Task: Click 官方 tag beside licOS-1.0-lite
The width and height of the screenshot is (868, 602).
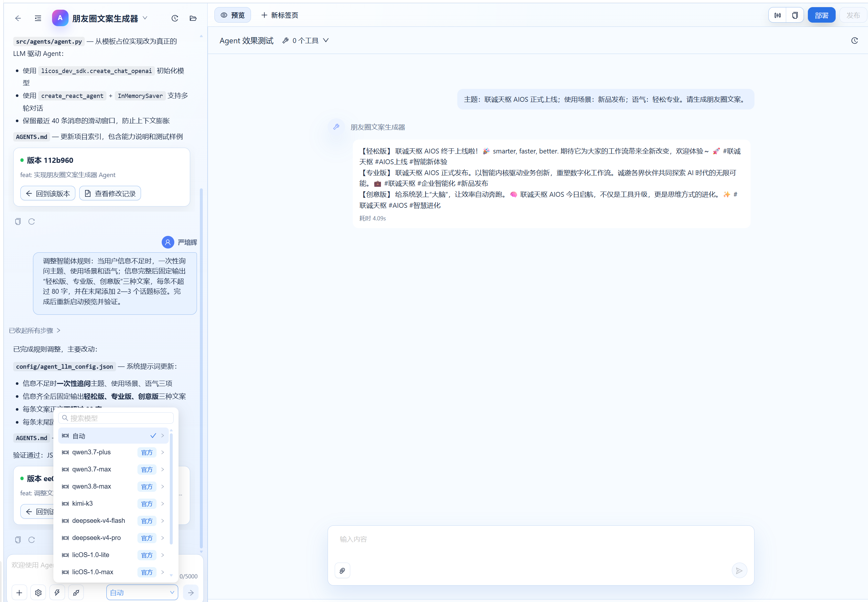Action: click(147, 555)
